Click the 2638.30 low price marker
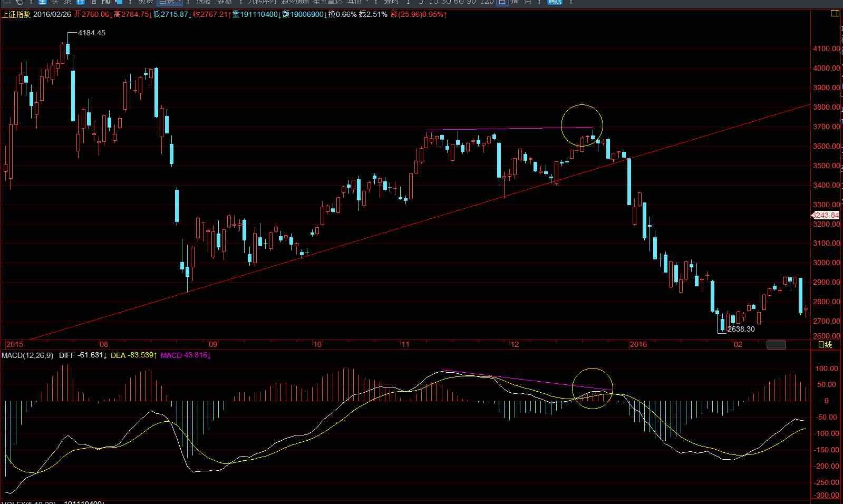 tap(741, 329)
